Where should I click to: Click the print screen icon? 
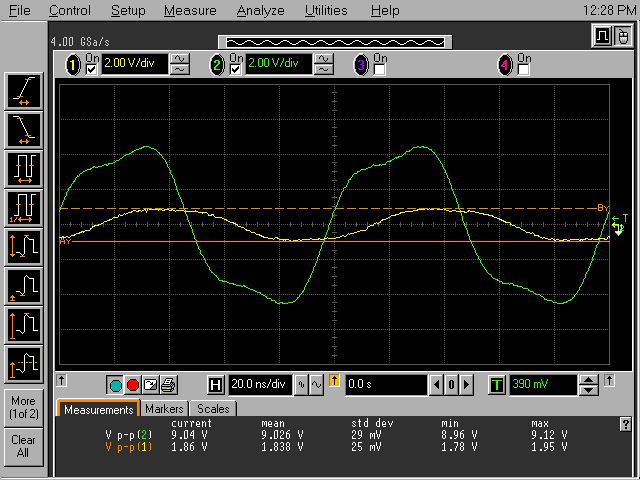[x=168, y=385]
